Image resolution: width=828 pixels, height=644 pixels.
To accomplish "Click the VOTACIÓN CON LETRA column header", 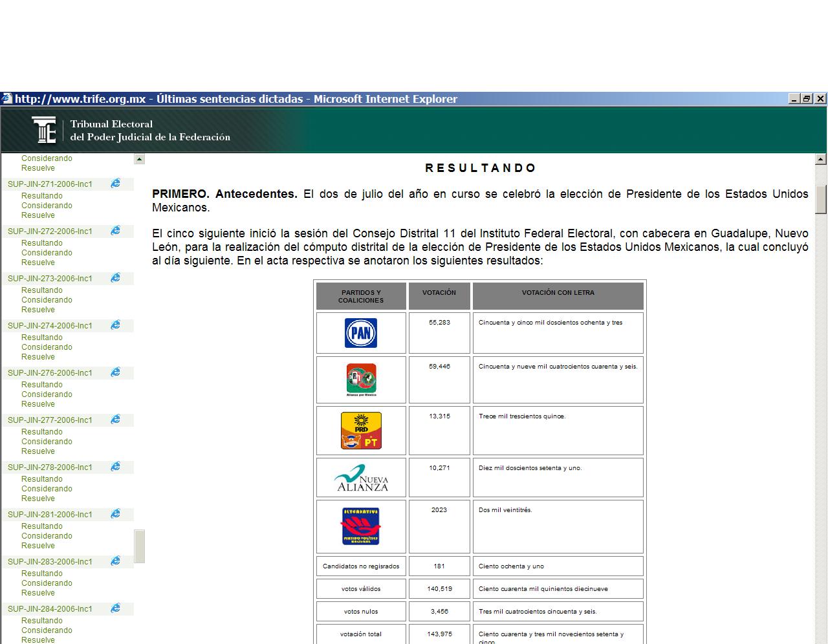I will click(x=558, y=296).
